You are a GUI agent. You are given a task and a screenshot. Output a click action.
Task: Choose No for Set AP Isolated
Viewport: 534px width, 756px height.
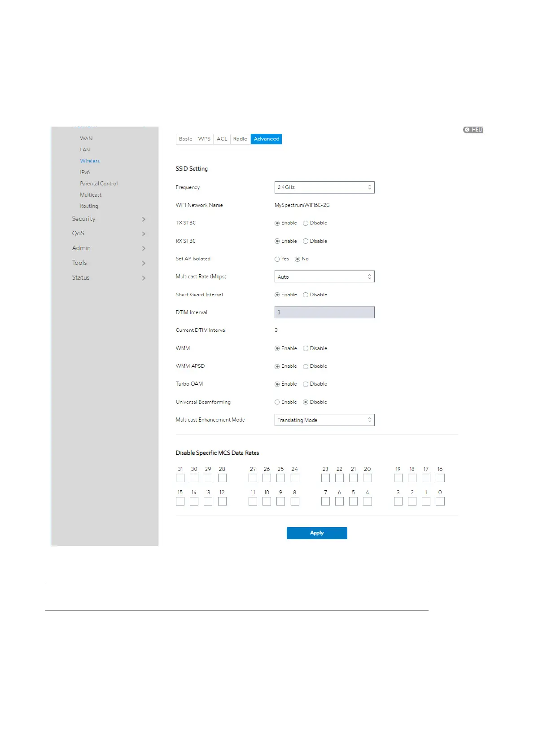pyautogui.click(x=297, y=259)
